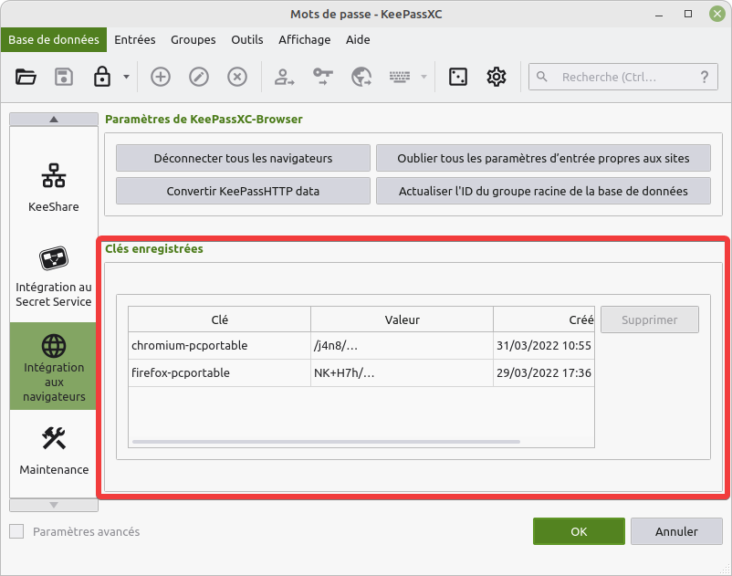Expand the auto-type keyboard dropdown arrow
Viewport: 732px width, 576px height.
click(424, 77)
